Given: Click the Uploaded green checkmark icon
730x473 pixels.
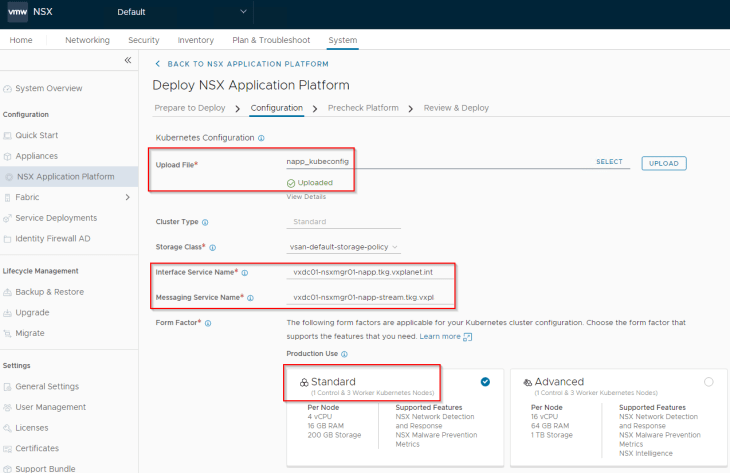Looking at the screenshot, I should pos(291,183).
